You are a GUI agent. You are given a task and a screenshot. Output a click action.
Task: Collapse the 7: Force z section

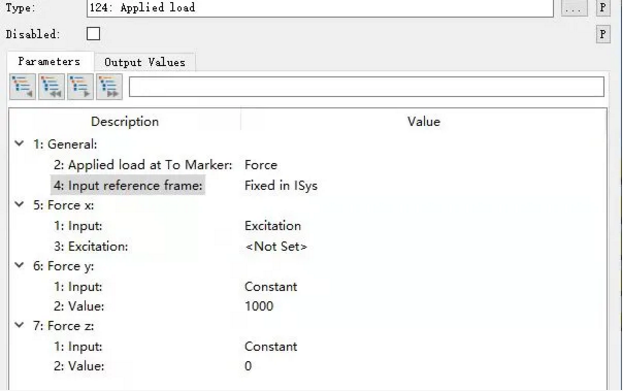pyautogui.click(x=19, y=325)
